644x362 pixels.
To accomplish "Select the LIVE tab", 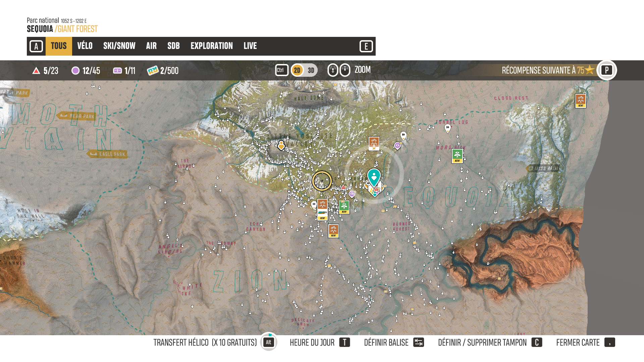I will [x=250, y=46].
